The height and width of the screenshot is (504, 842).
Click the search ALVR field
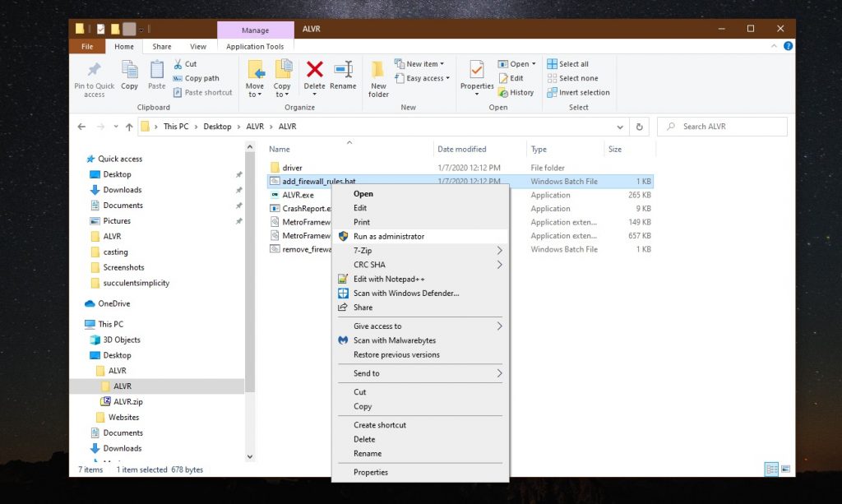coord(722,127)
